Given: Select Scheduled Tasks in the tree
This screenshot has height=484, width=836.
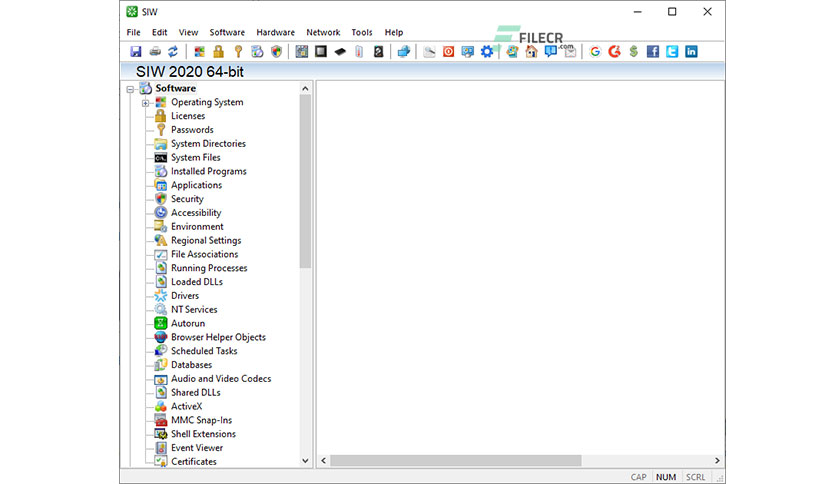Looking at the screenshot, I should tap(204, 351).
